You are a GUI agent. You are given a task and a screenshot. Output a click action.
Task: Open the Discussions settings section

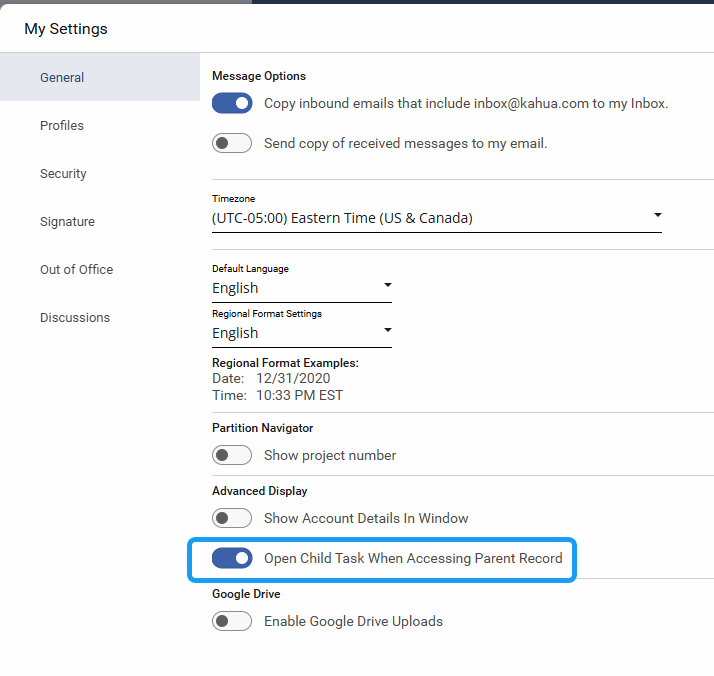click(x=75, y=318)
